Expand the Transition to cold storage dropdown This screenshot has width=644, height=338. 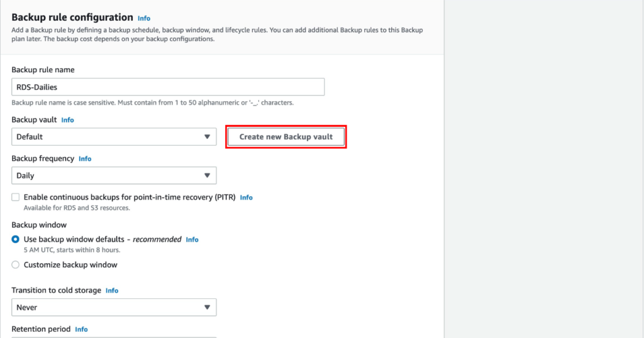pos(114,307)
